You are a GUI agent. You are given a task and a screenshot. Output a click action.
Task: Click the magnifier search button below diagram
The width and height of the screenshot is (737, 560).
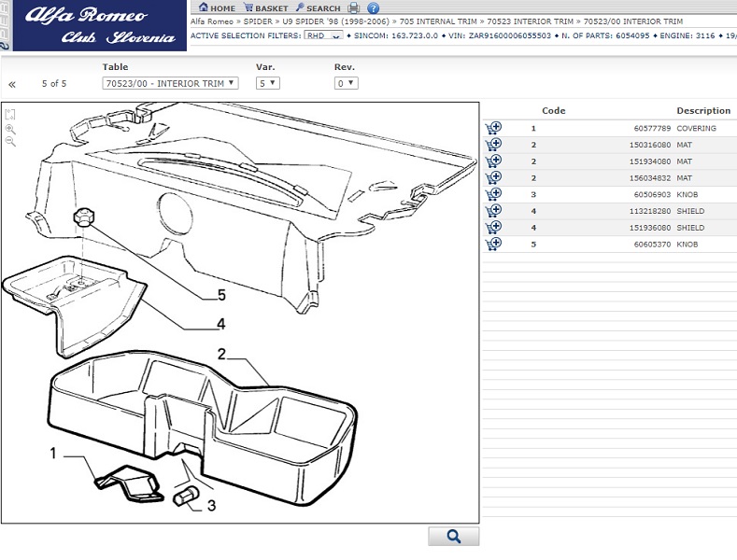[453, 536]
